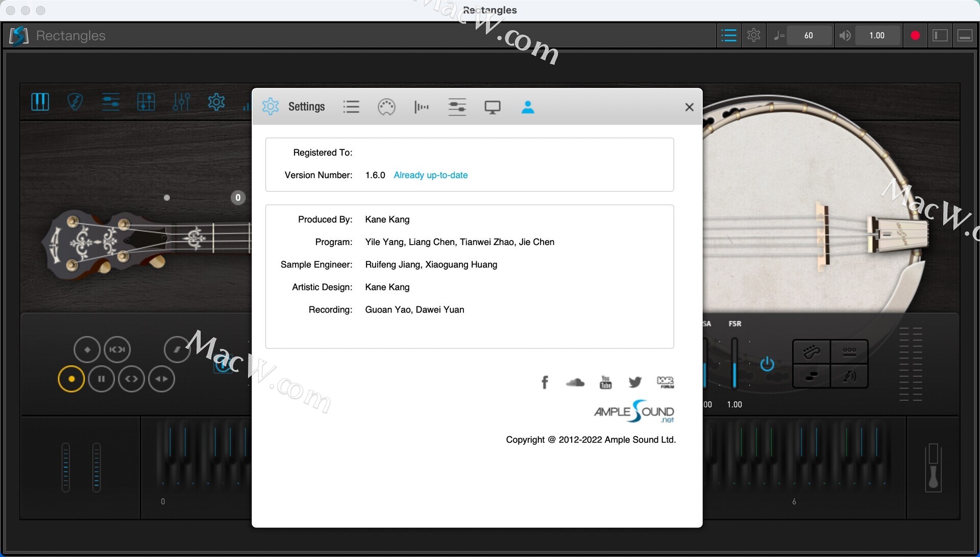Click the Registered To label
The width and height of the screenshot is (980, 557).
[323, 153]
